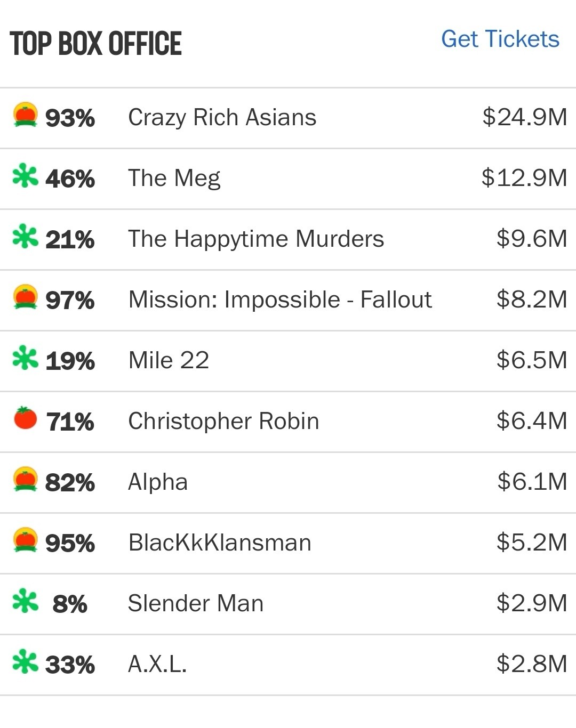The height and width of the screenshot is (728, 576).
Task: Open The Meg movie title
Action: click(x=174, y=178)
